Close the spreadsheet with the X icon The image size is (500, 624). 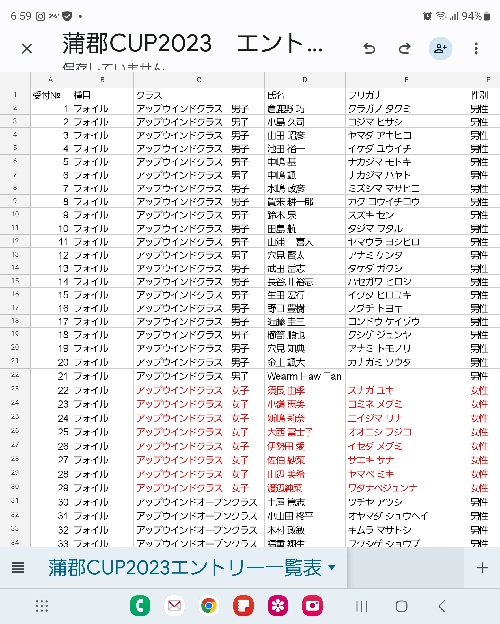[27, 49]
